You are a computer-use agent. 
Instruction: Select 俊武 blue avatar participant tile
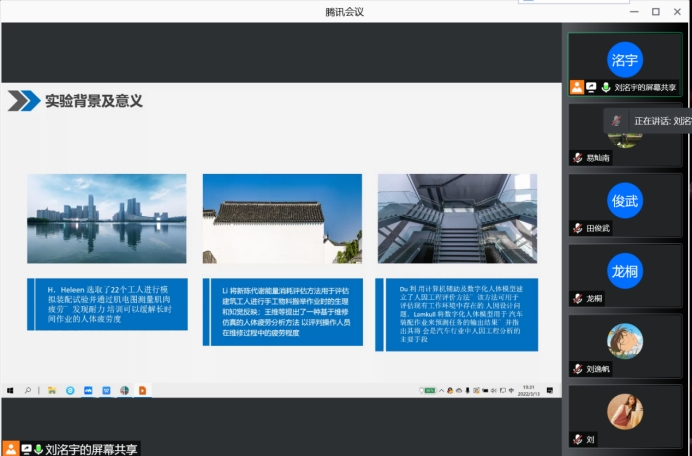tap(625, 200)
